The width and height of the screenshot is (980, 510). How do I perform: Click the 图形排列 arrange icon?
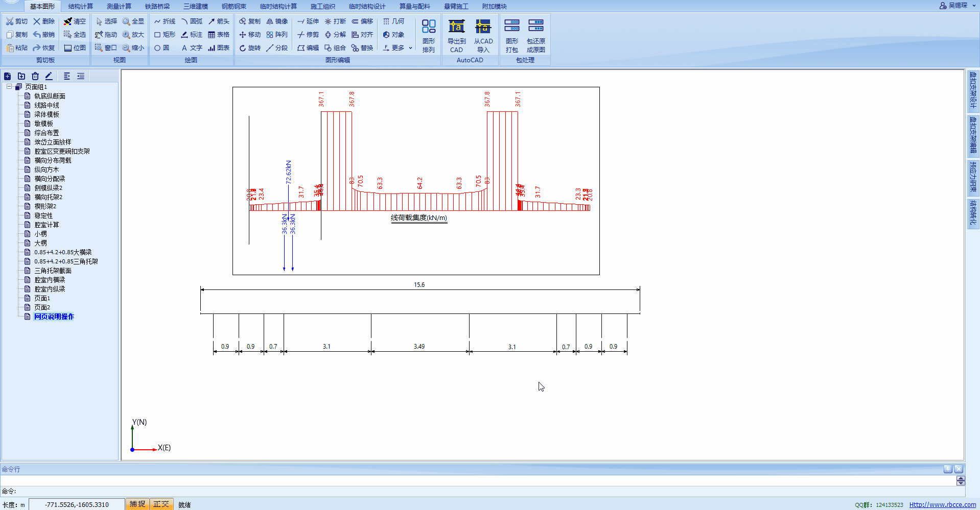[428, 35]
